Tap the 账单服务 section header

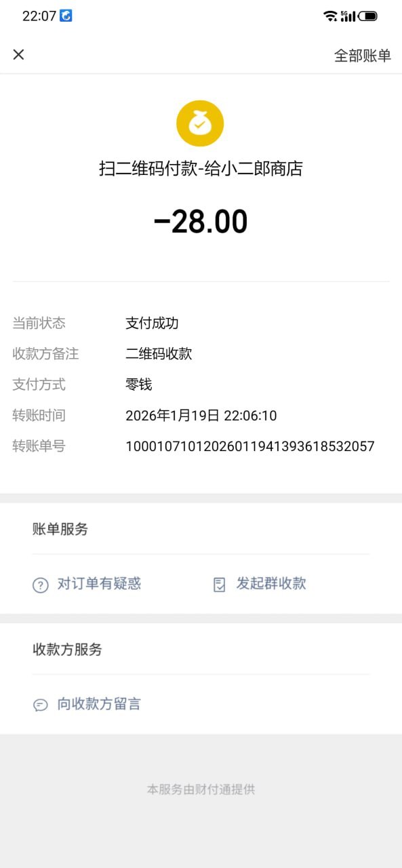60,530
